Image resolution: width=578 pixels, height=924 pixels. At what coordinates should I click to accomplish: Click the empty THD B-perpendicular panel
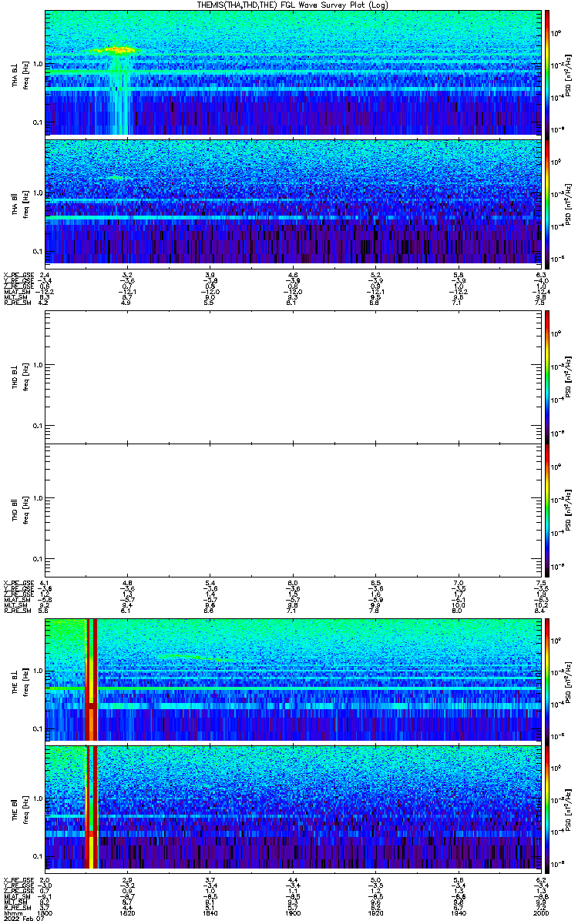[294, 377]
